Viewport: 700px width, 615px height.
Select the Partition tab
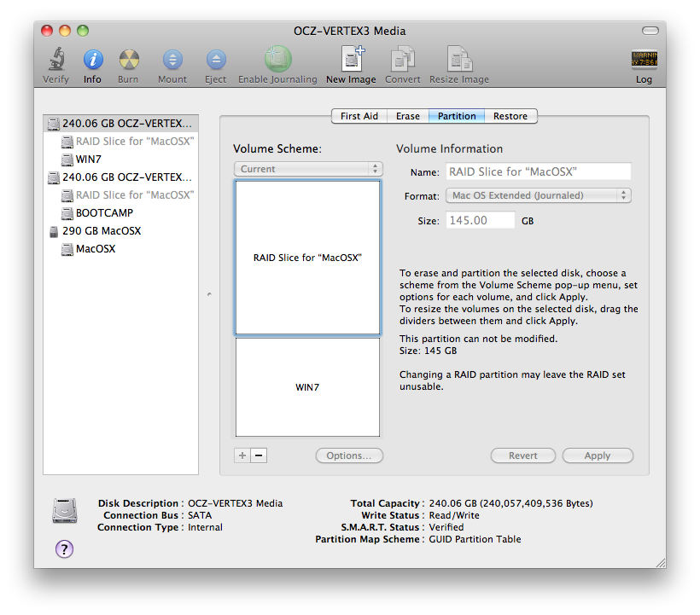tap(457, 116)
